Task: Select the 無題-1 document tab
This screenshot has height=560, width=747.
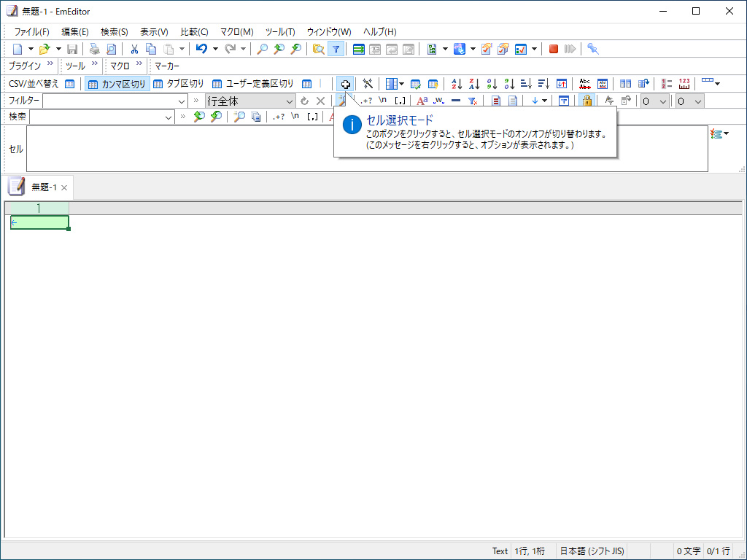Action: 44,187
